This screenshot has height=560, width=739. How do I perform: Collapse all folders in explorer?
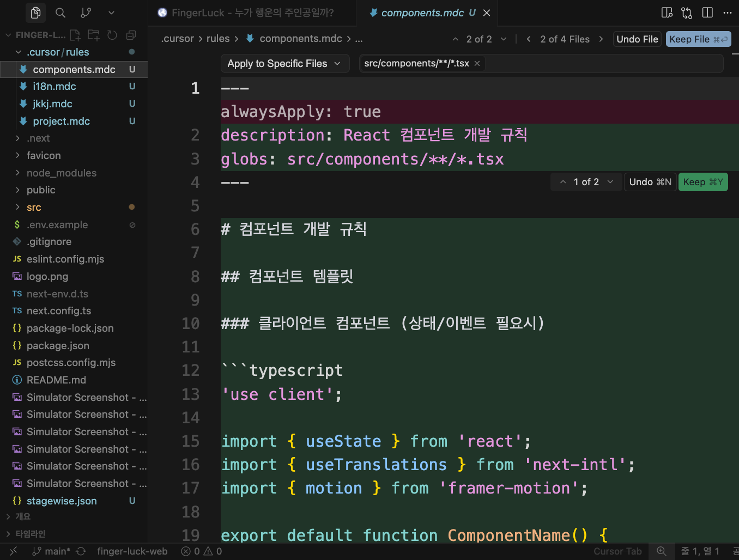(131, 35)
